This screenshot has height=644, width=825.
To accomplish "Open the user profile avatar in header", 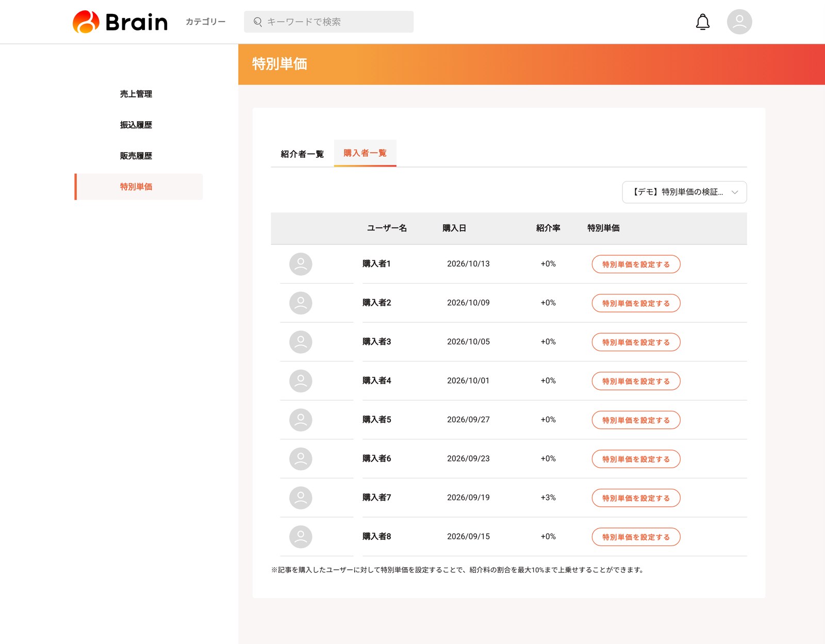I will 739,22.
